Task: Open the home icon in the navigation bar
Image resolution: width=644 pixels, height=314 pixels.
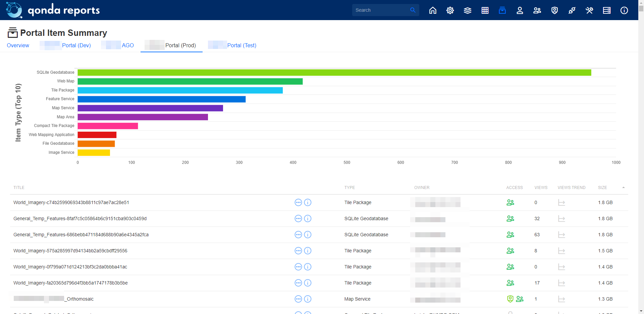Action: tap(433, 10)
